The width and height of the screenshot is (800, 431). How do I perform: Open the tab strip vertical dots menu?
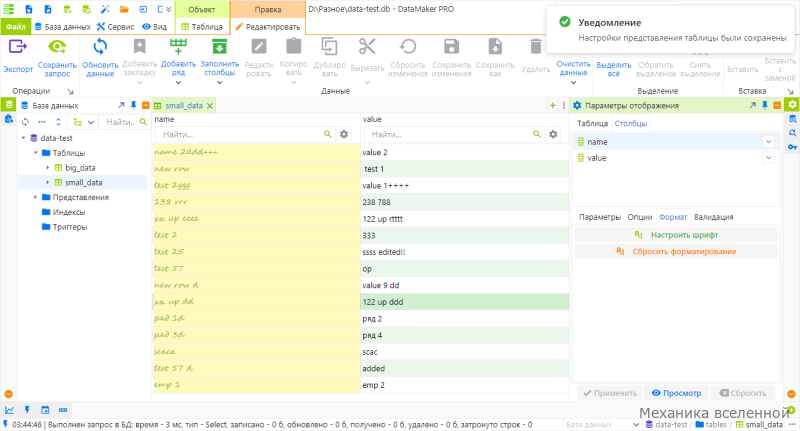[564, 106]
